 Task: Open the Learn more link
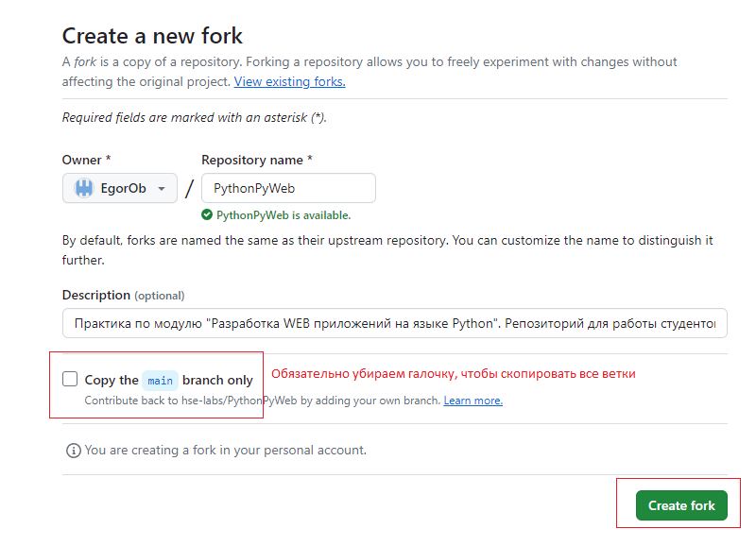point(472,401)
